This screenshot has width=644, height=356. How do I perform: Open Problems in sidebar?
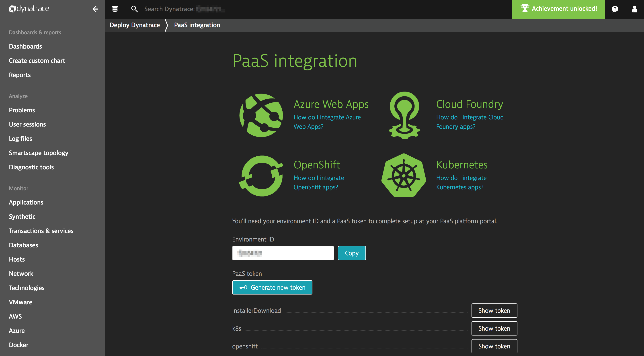click(22, 110)
